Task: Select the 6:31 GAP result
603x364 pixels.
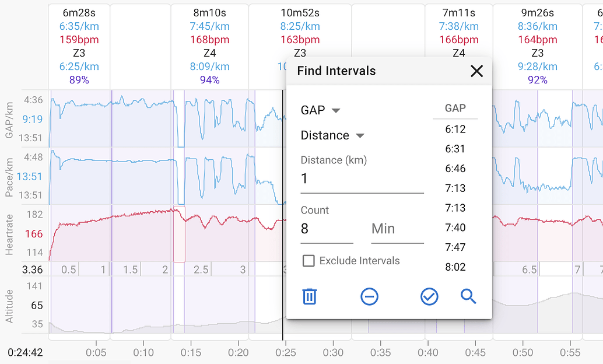Action: 455,149
